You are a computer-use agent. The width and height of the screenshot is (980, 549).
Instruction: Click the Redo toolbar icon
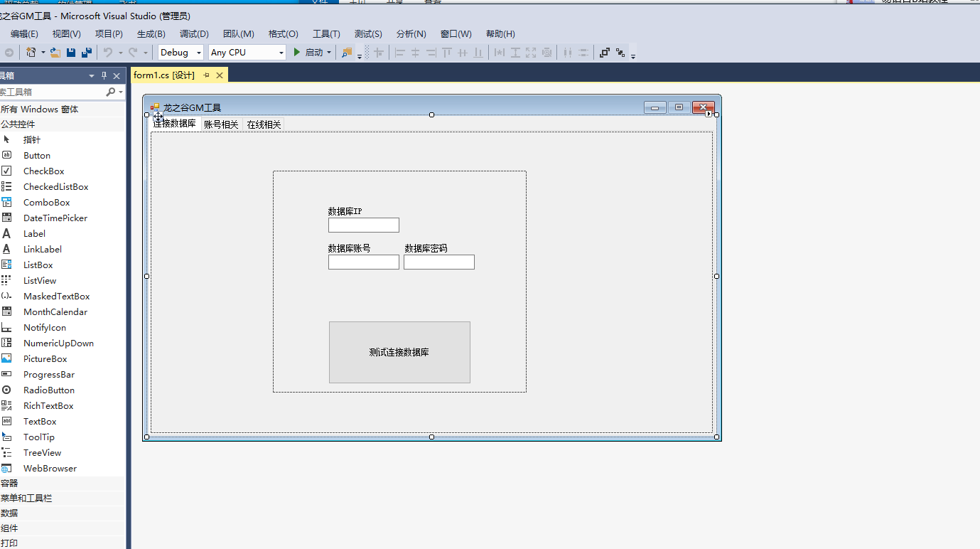click(133, 52)
